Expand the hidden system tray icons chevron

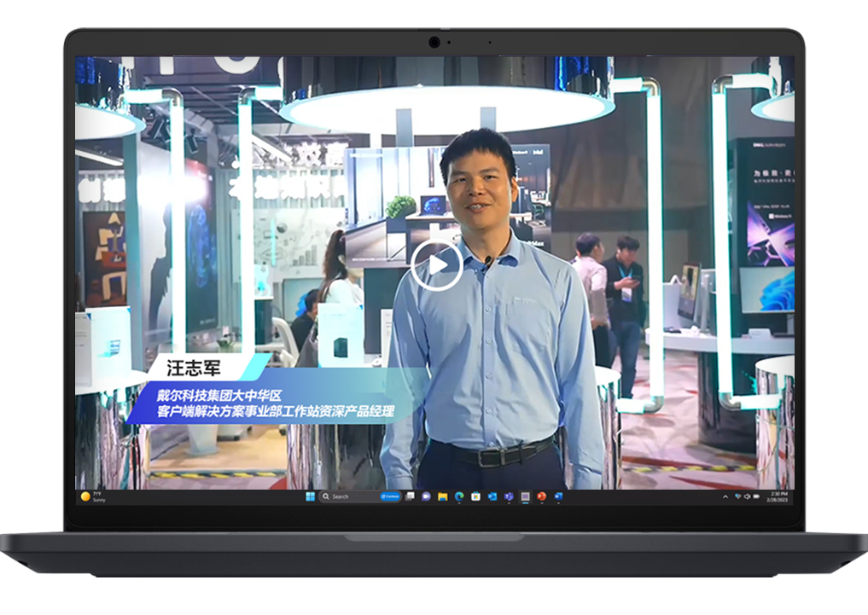click(725, 496)
